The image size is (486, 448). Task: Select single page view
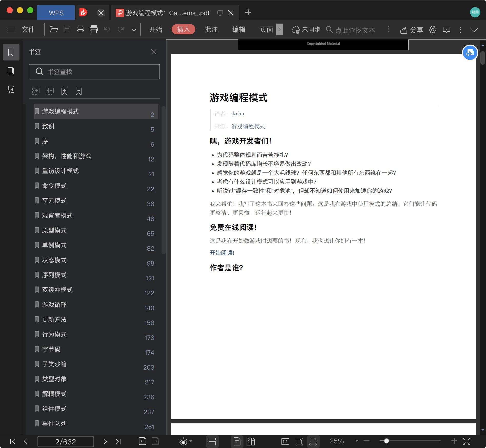point(237,441)
